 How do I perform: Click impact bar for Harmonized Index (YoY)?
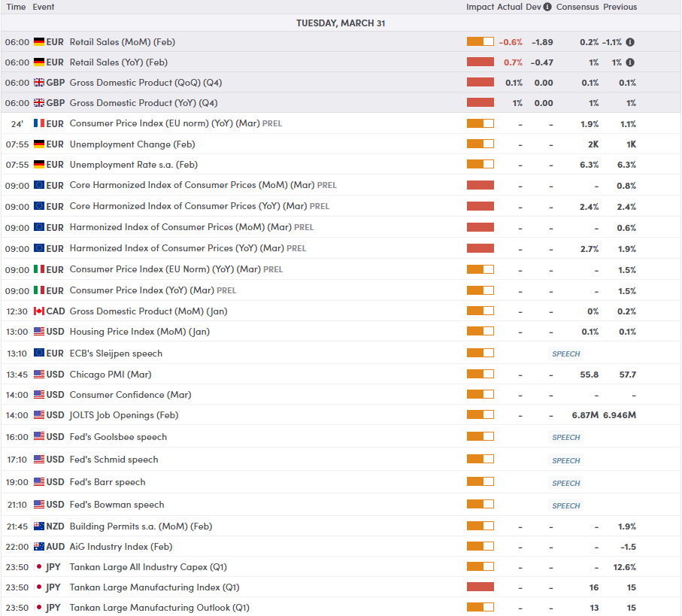click(480, 248)
